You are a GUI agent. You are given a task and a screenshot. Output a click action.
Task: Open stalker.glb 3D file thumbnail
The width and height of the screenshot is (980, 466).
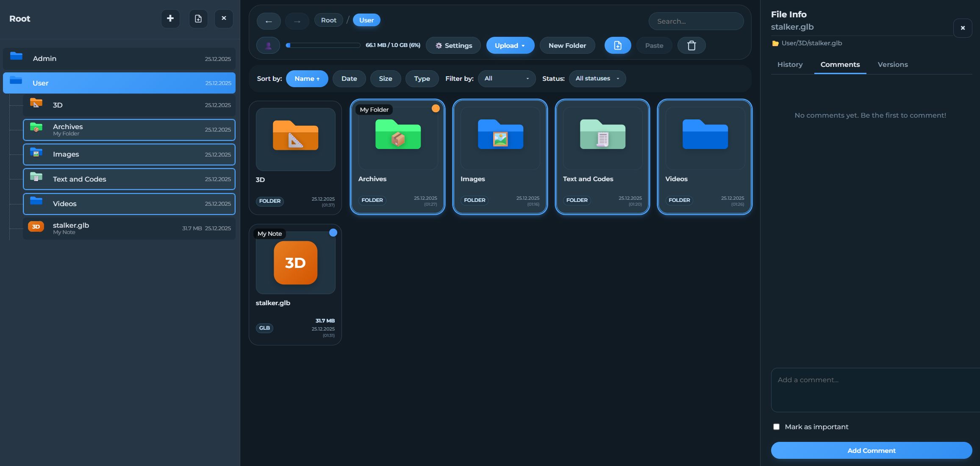pos(295,263)
